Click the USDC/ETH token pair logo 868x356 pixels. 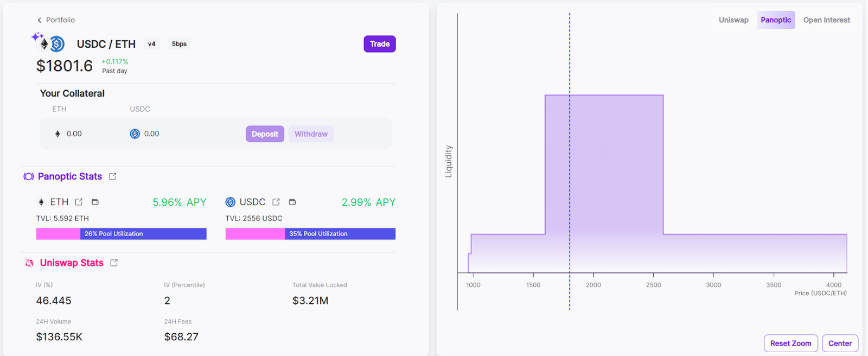(48, 42)
